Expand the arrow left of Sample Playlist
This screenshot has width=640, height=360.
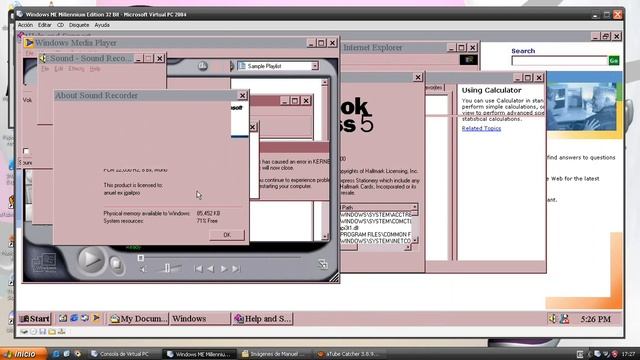232,66
